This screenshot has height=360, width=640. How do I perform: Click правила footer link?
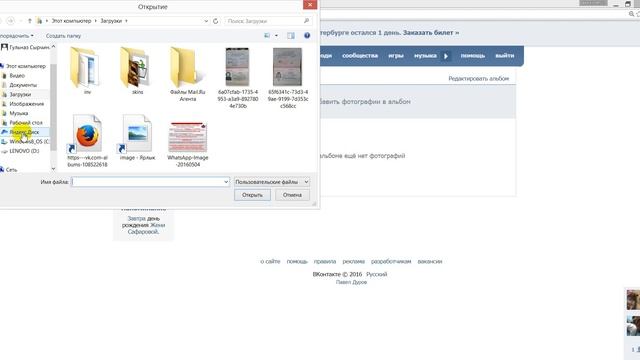pos(325,261)
